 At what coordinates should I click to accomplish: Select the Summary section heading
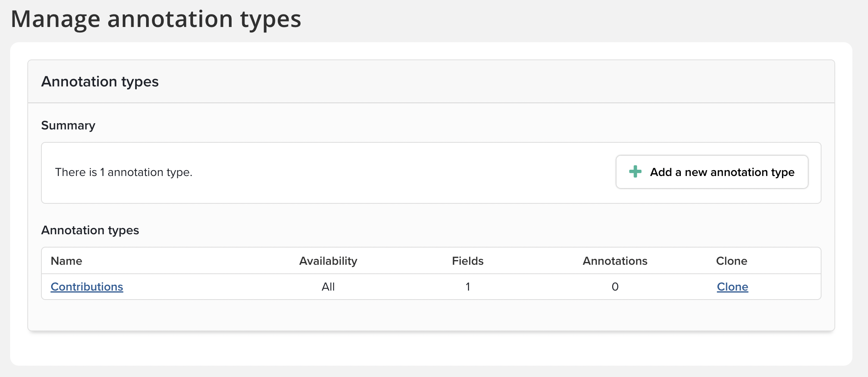point(68,125)
